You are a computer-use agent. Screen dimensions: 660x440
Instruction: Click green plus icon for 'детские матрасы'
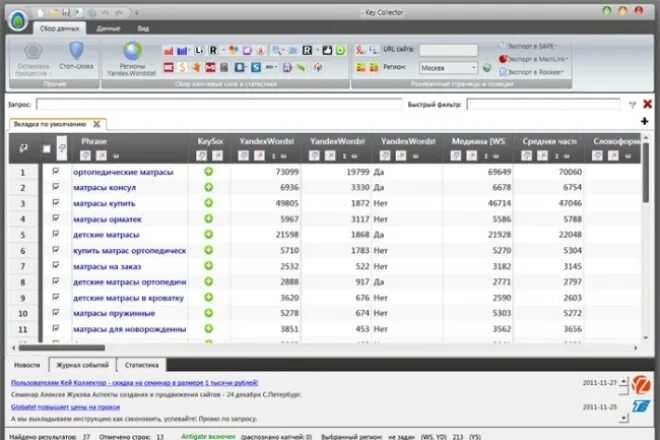[x=208, y=235]
